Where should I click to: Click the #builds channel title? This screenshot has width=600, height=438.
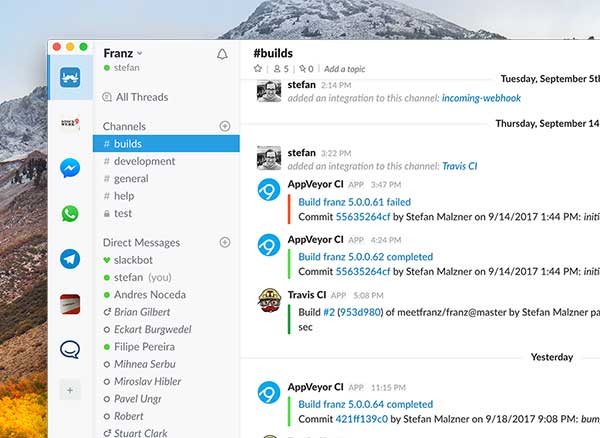click(273, 53)
